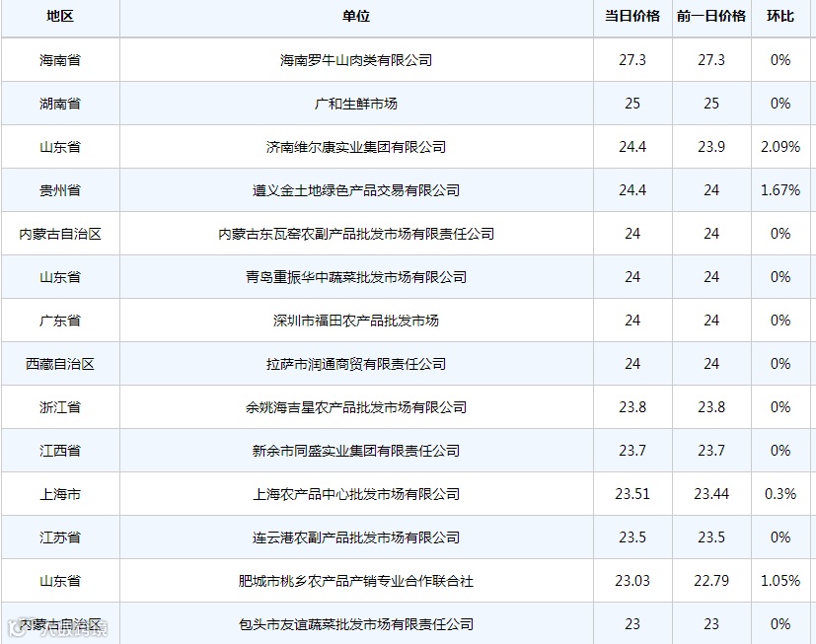Click the 内蒙古自治区 cell for 内蒙古东瓦窑 row
816x644 pixels.
point(60,234)
